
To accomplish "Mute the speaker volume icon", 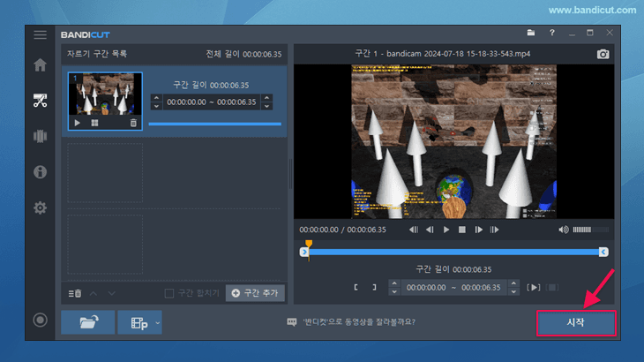I will [x=564, y=230].
